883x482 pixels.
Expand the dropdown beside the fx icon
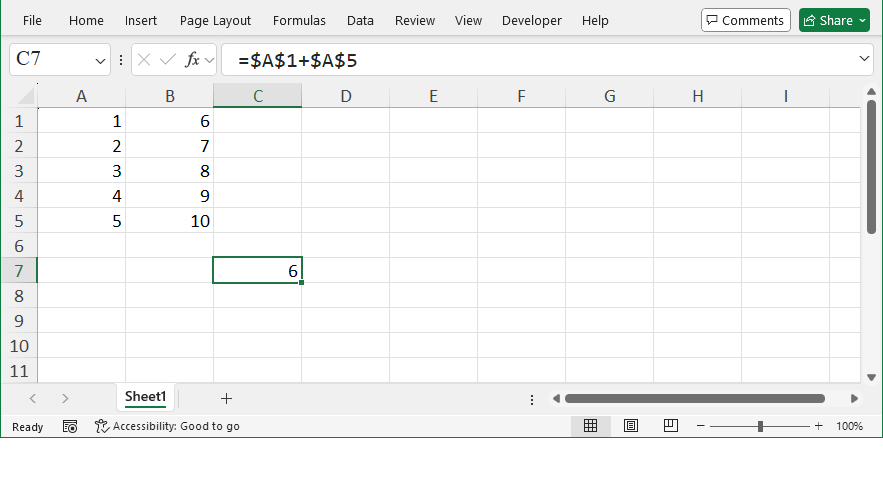click(209, 60)
